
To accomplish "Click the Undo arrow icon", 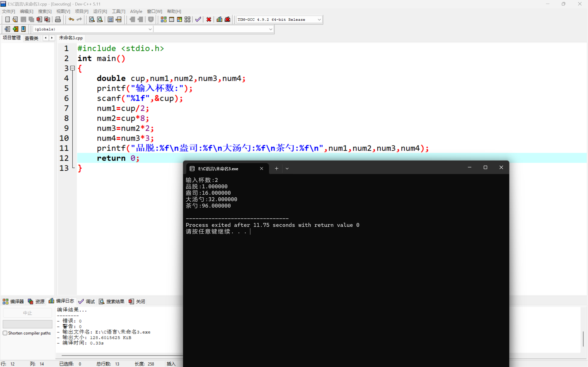I will pyautogui.click(x=71, y=19).
